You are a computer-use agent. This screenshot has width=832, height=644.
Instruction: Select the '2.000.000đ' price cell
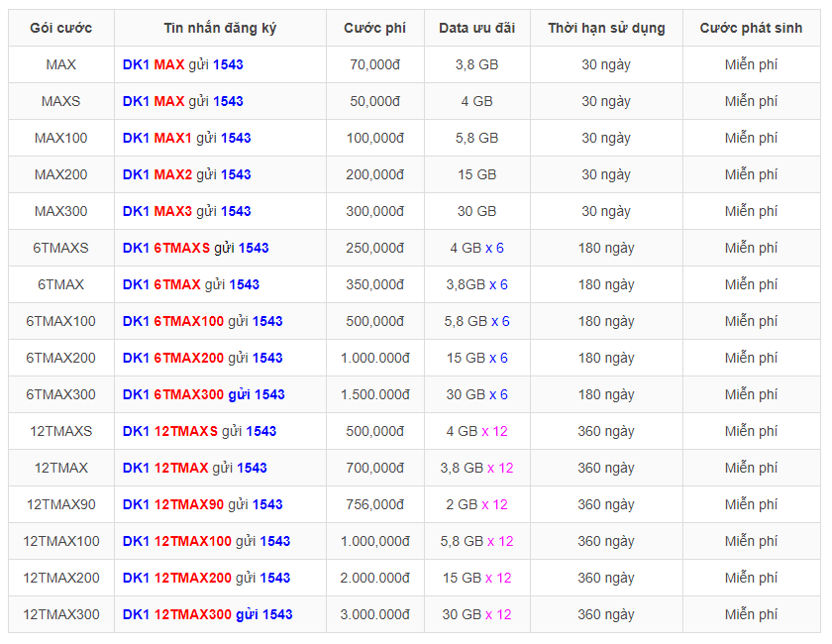[x=374, y=577]
